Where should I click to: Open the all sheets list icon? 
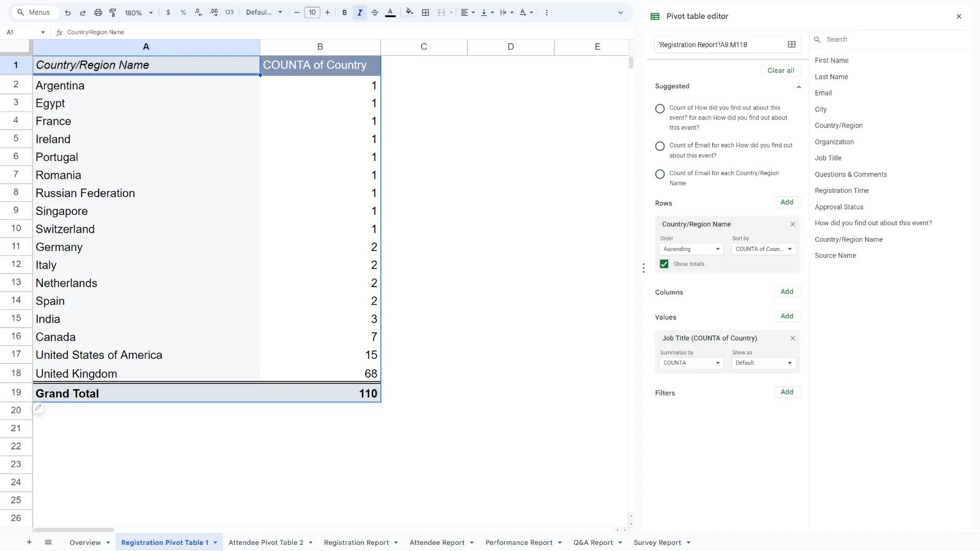(48, 542)
